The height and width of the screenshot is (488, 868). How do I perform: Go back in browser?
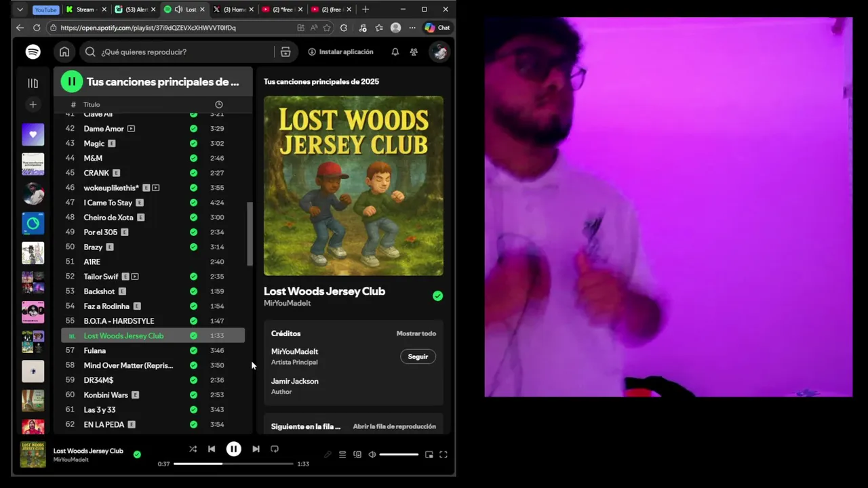click(x=20, y=28)
